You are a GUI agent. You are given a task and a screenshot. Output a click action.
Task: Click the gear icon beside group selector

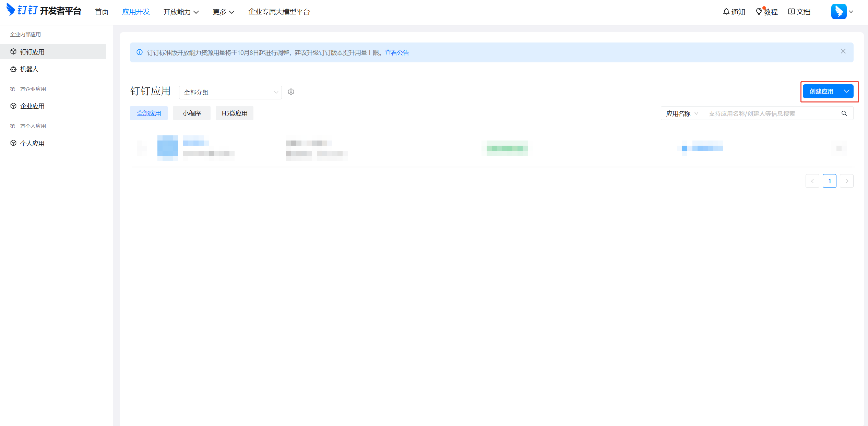(x=291, y=92)
